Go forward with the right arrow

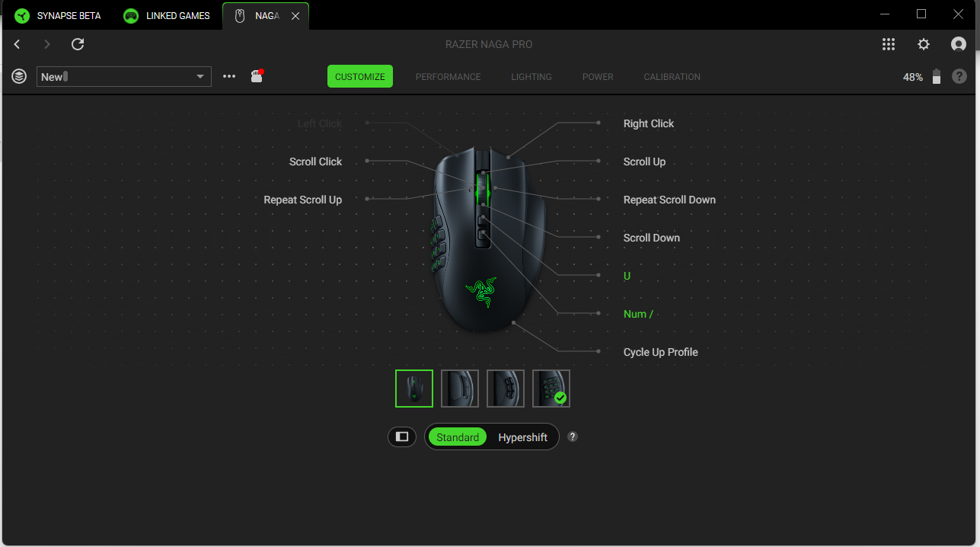click(x=47, y=44)
